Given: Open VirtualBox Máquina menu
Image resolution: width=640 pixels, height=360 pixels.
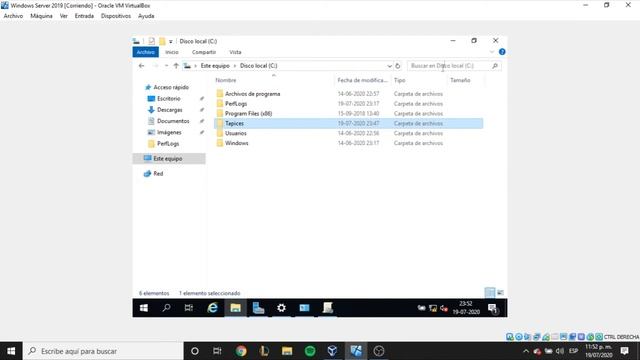Looking at the screenshot, I should pos(41,16).
